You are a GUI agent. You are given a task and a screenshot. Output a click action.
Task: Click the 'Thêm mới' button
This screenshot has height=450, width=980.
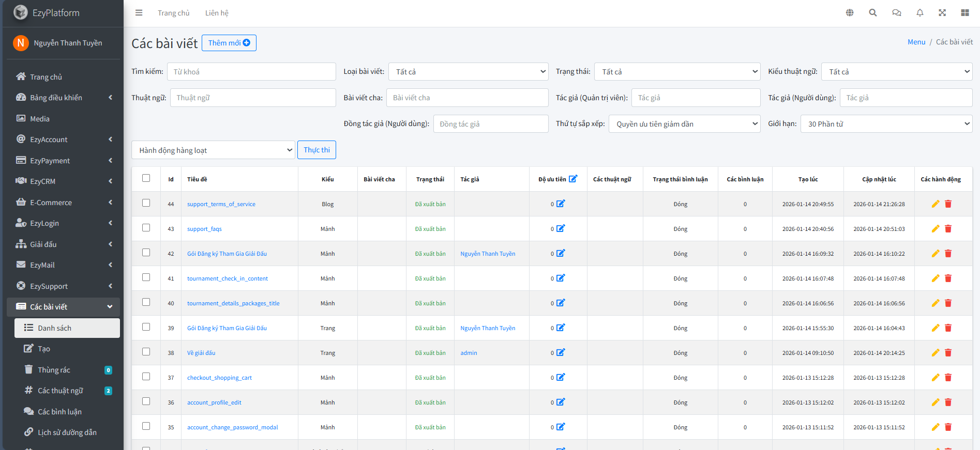point(229,43)
